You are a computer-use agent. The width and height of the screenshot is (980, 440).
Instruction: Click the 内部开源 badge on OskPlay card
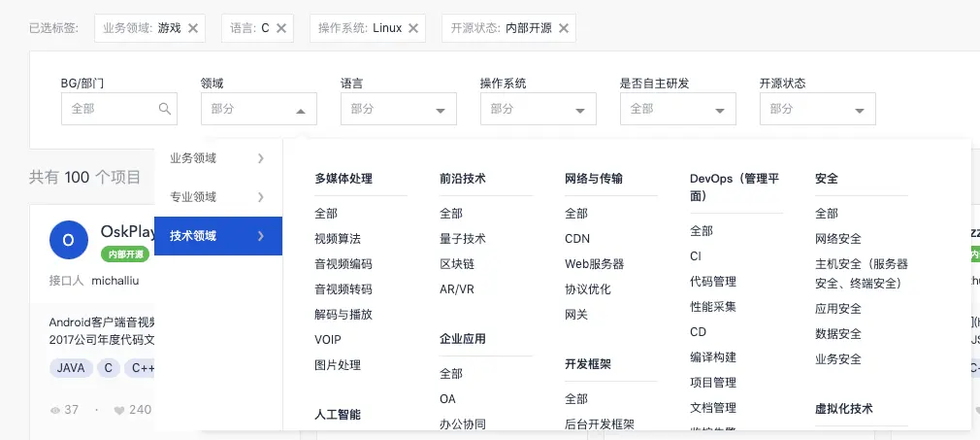point(125,254)
